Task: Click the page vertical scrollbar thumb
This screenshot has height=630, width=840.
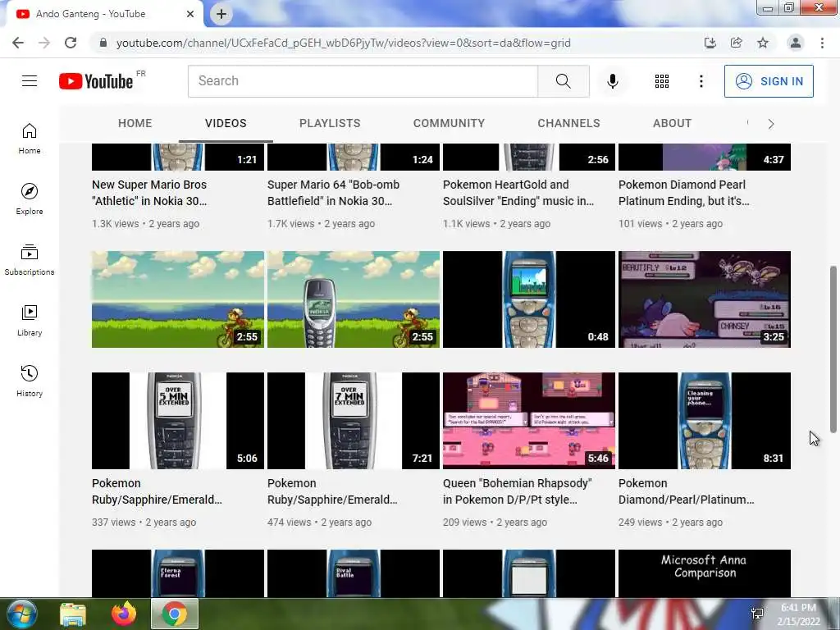Action: 833,349
